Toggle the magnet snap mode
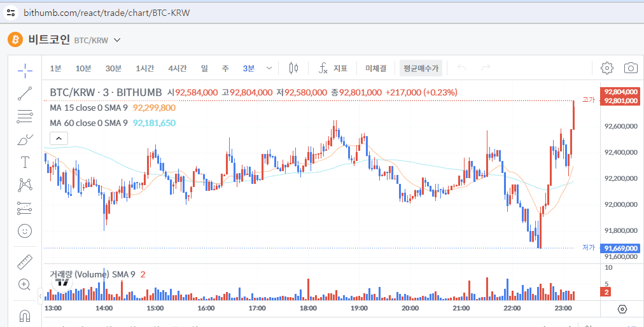This screenshot has height=327, width=644. pyautogui.click(x=25, y=315)
